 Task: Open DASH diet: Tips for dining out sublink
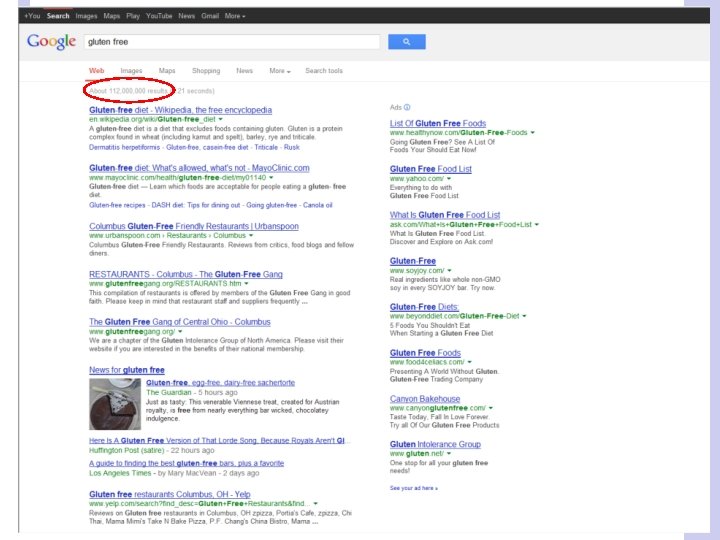pos(196,205)
